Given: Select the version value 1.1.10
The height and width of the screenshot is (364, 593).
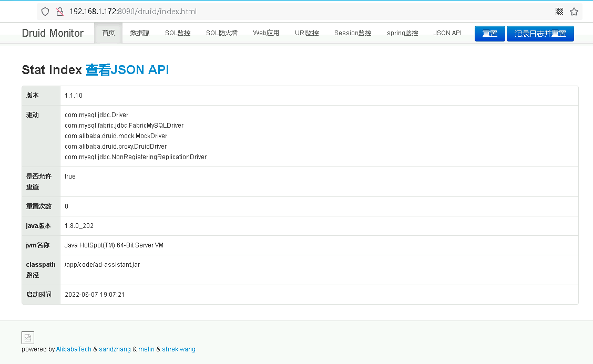Looking at the screenshot, I should 74,96.
